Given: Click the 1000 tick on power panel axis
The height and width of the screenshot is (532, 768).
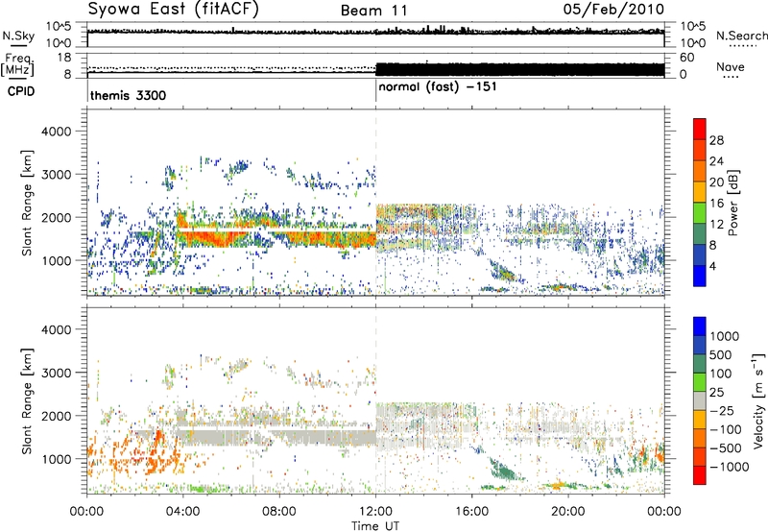Looking at the screenshot, I should pyautogui.click(x=56, y=260).
